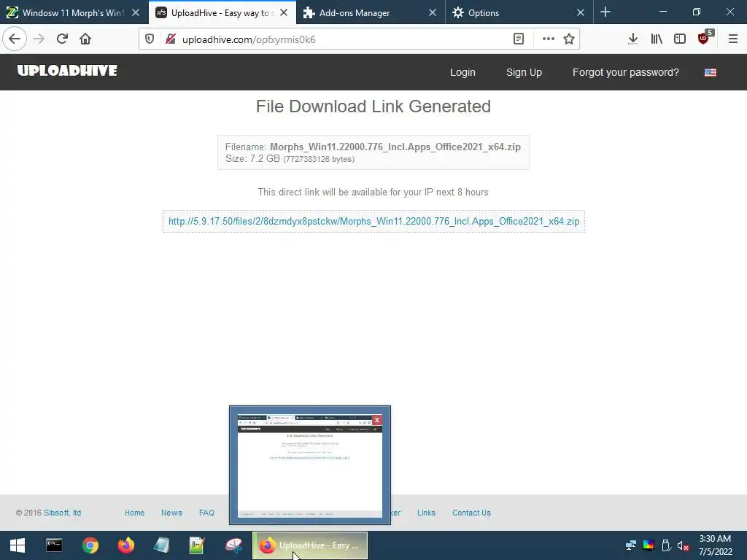Open uBlock Origin extension icon
The image size is (747, 560).
coord(704,38)
